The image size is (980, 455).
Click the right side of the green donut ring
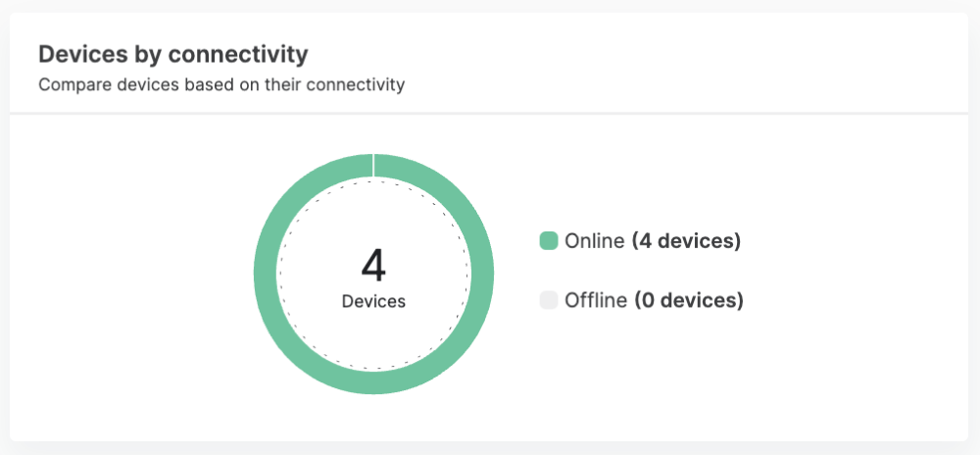pyautogui.click(x=482, y=275)
